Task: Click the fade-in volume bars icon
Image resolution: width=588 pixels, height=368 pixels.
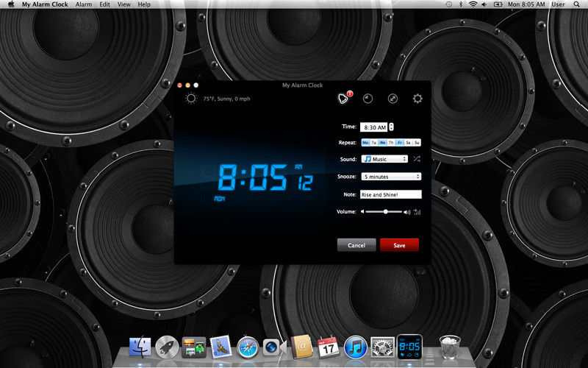Action: 417,212
